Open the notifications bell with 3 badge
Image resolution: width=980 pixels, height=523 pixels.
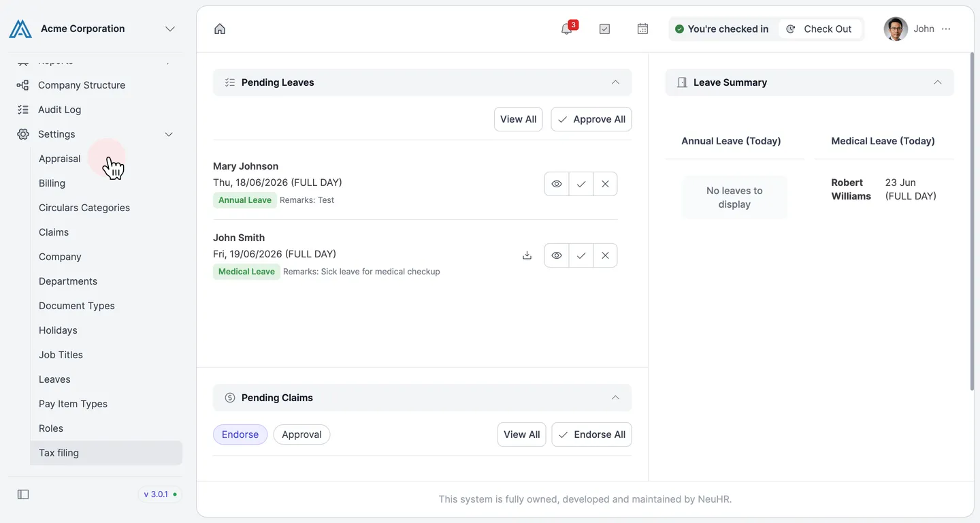566,29
